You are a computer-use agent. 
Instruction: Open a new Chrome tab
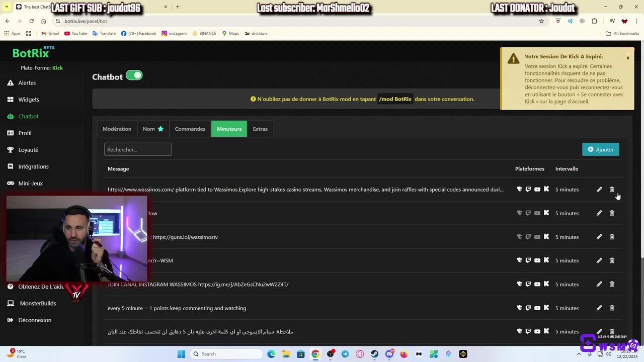178,7
